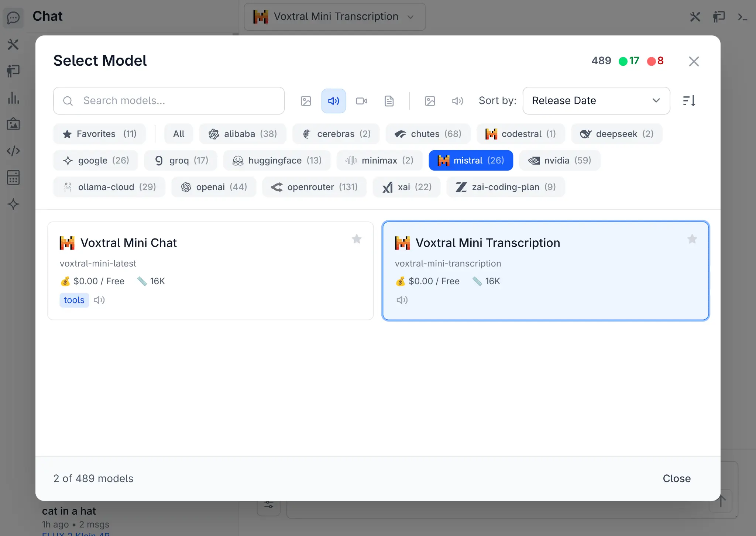Viewport: 756px width, 536px height.
Task: Click the audio output filter icon
Action: click(x=457, y=101)
